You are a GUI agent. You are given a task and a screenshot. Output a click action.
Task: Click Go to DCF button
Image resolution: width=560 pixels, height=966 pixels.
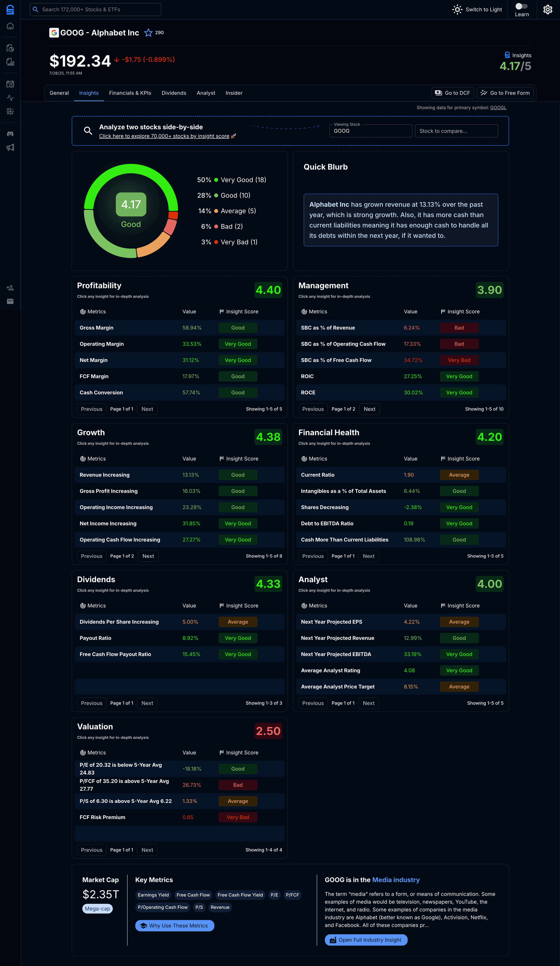pos(452,93)
